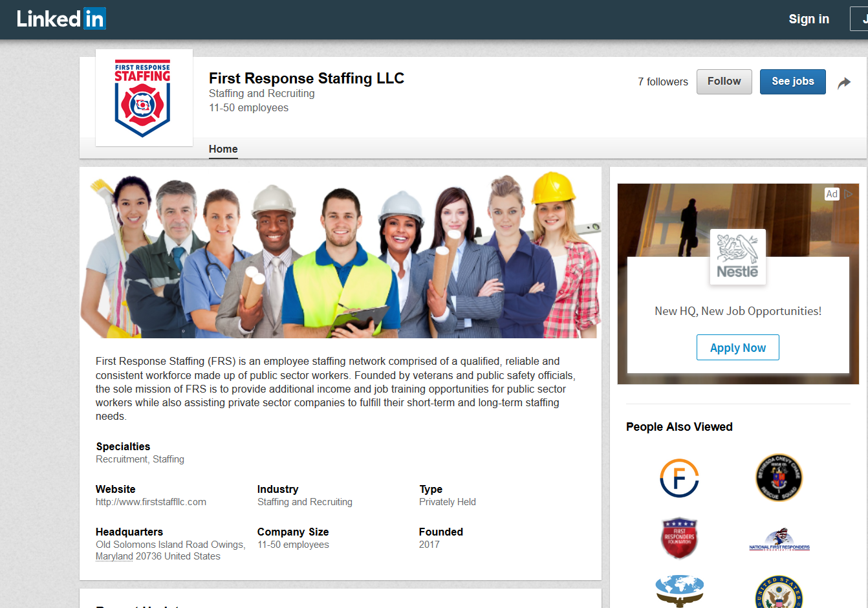Image resolution: width=868 pixels, height=608 pixels.
Task: Click the LinkedIn logo in header
Action: [61, 19]
